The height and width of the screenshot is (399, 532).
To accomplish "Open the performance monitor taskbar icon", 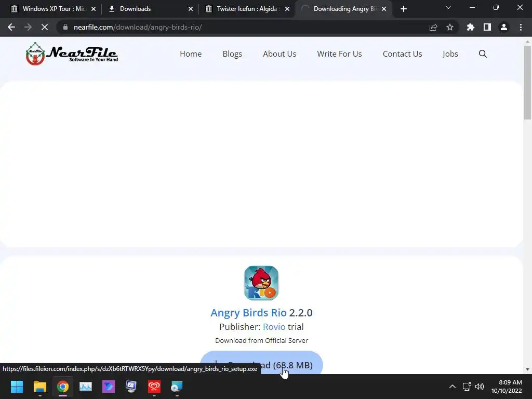I will click(86, 387).
